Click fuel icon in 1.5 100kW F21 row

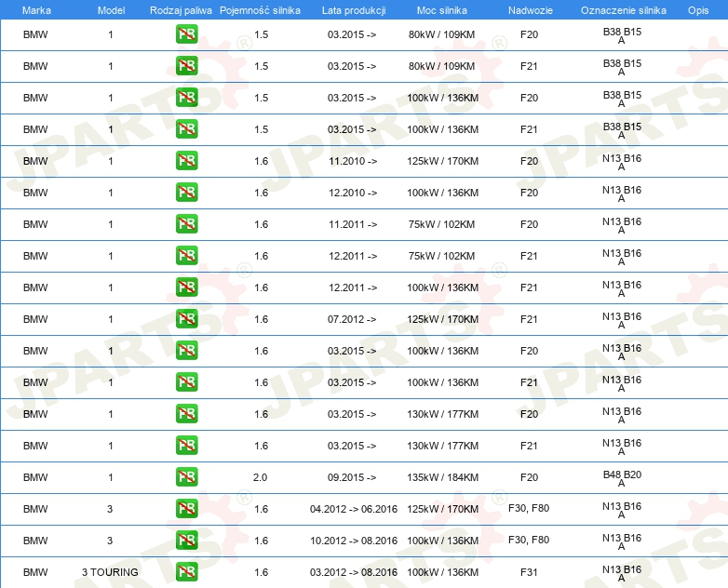pyautogui.click(x=186, y=129)
